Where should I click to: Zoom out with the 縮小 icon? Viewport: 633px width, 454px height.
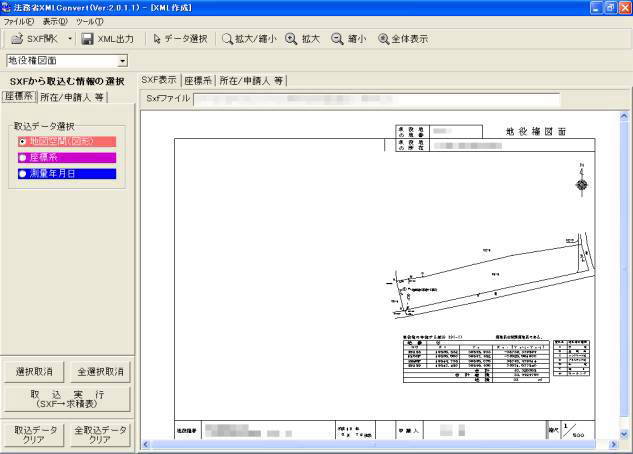[338, 39]
